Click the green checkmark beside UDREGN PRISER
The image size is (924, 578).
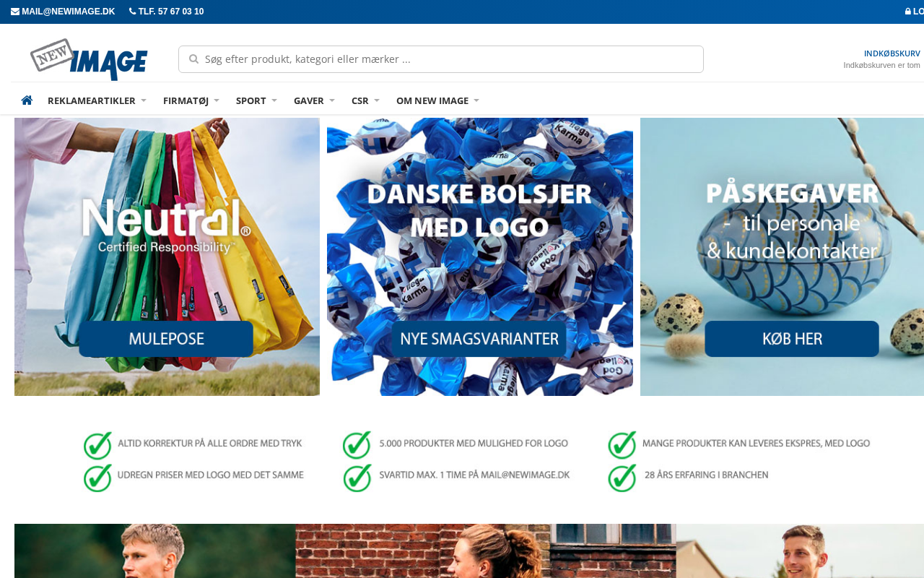tap(97, 478)
